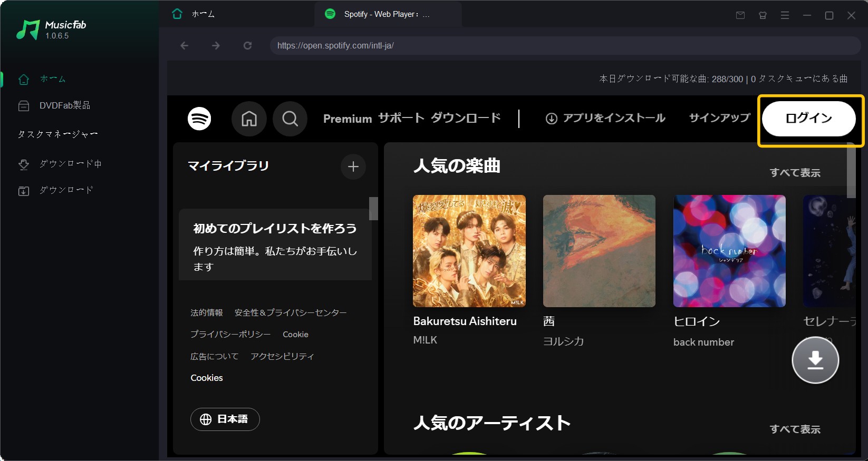
Task: Click the main content scrollbar
Action: [x=851, y=170]
